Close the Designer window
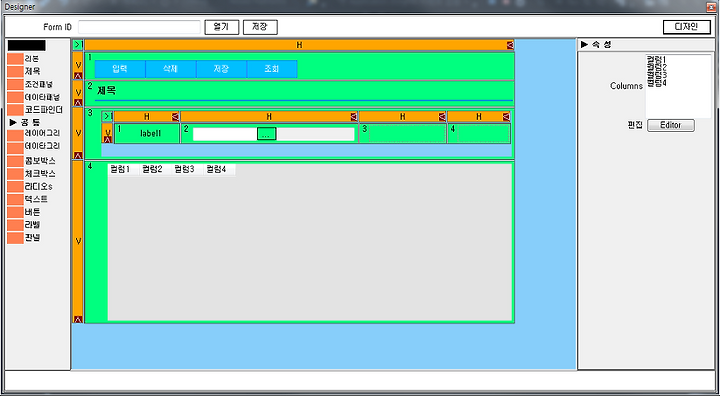The image size is (720, 396). point(711,6)
